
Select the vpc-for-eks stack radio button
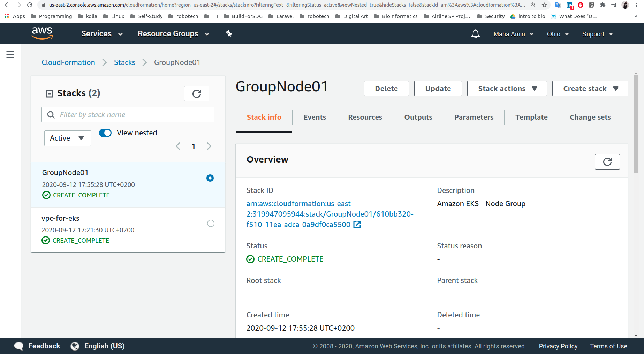(x=211, y=223)
